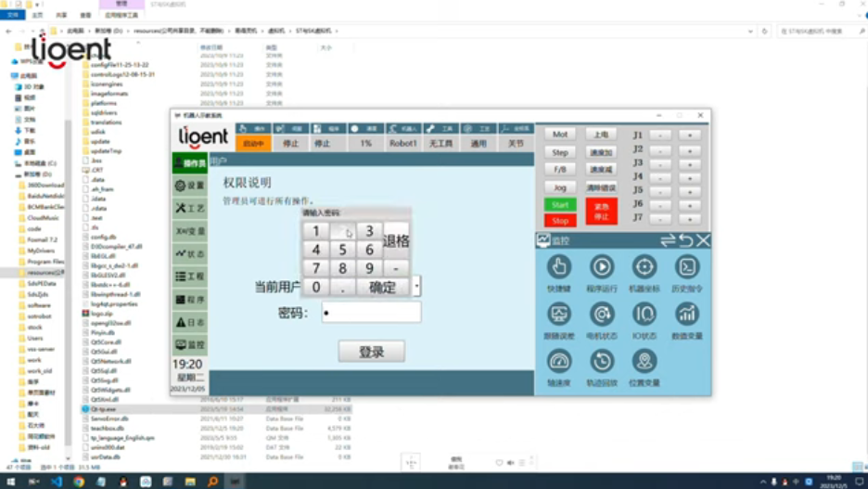
Task: Open the 轨迹回放 trajectory replay icon
Action: coord(602,362)
